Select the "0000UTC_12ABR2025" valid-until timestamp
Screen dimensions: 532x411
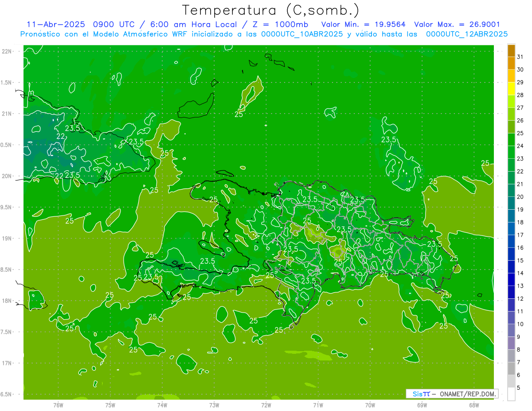467,34
